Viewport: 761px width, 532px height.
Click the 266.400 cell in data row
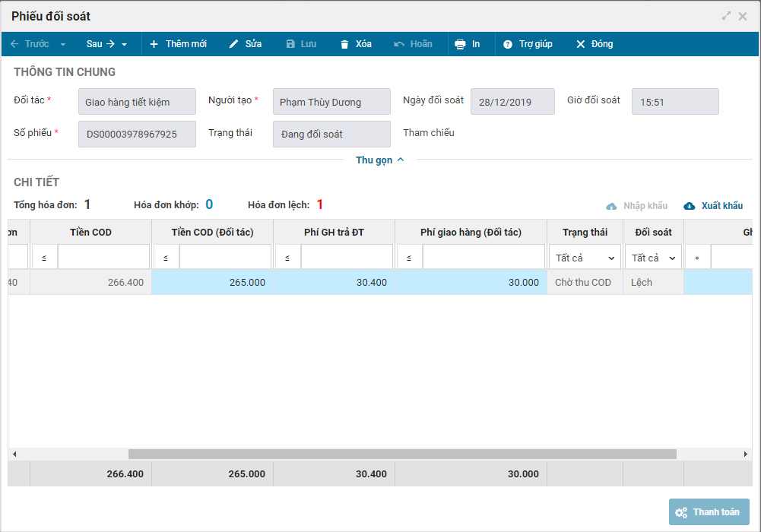click(90, 282)
